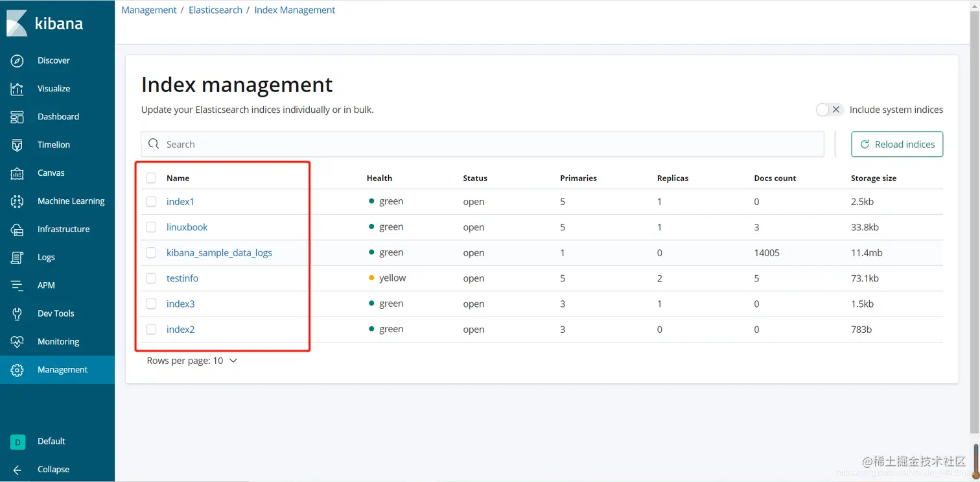This screenshot has width=980, height=482.
Task: Focus the index Search field
Action: [x=482, y=144]
